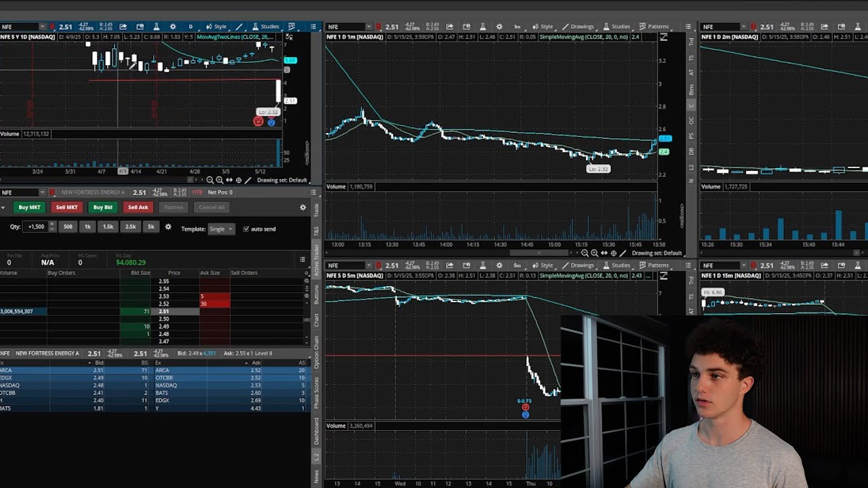This screenshot has height=488, width=868.
Task: Select ARCA bid row at 2.51
Action: pyautogui.click(x=77, y=370)
